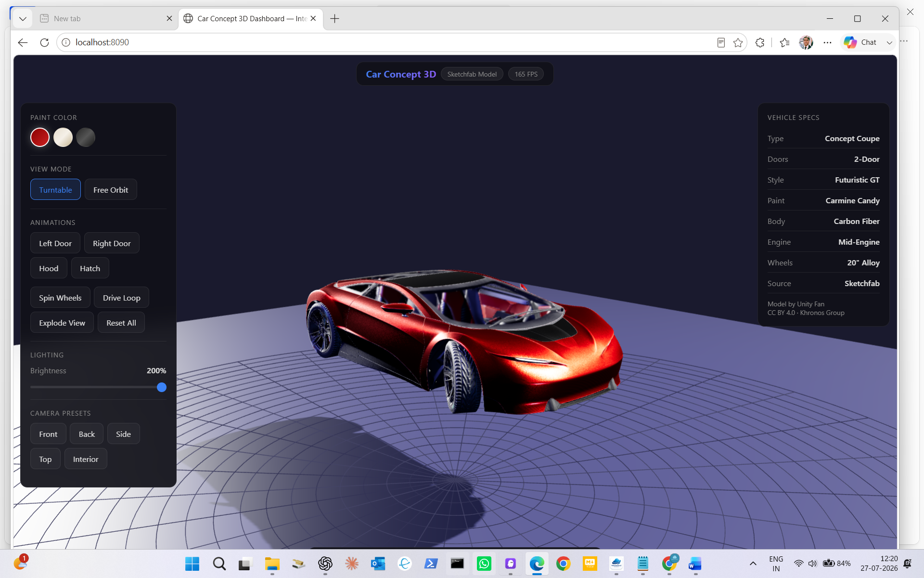Select the red paint color swatch
Viewport: 924px width, 578px height.
[x=40, y=137]
